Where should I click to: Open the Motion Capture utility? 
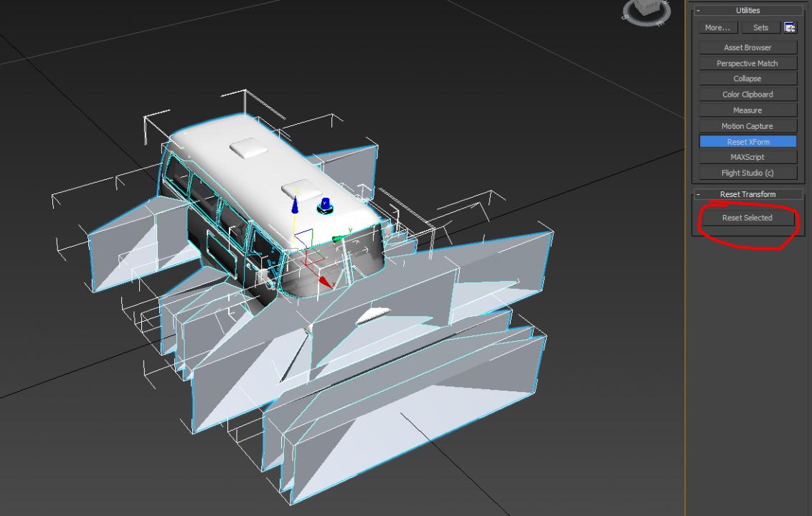coord(747,126)
